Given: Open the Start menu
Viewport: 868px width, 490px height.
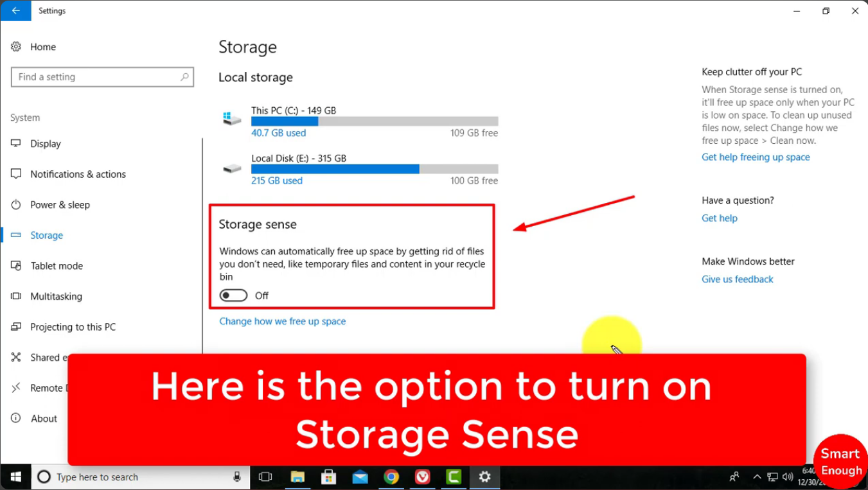Looking at the screenshot, I should (15, 477).
